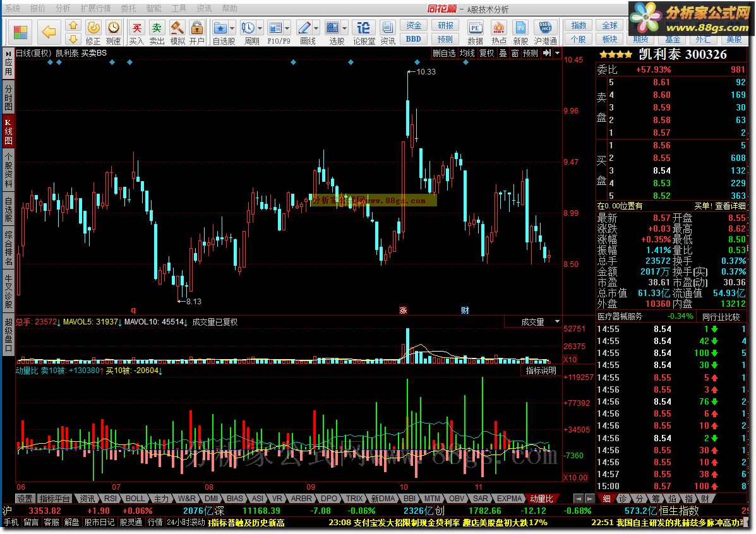
Task: Click the 开户 open account lock icon
Action: tap(196, 33)
